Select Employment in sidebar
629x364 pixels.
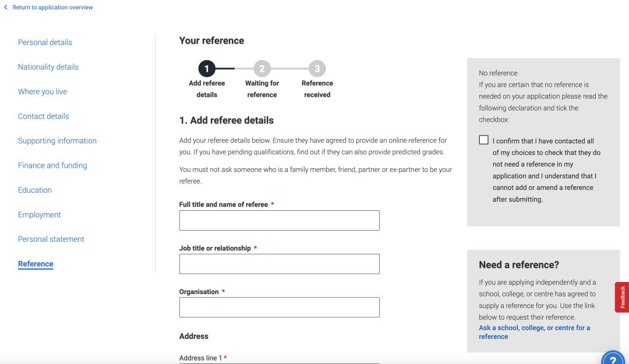pos(40,215)
